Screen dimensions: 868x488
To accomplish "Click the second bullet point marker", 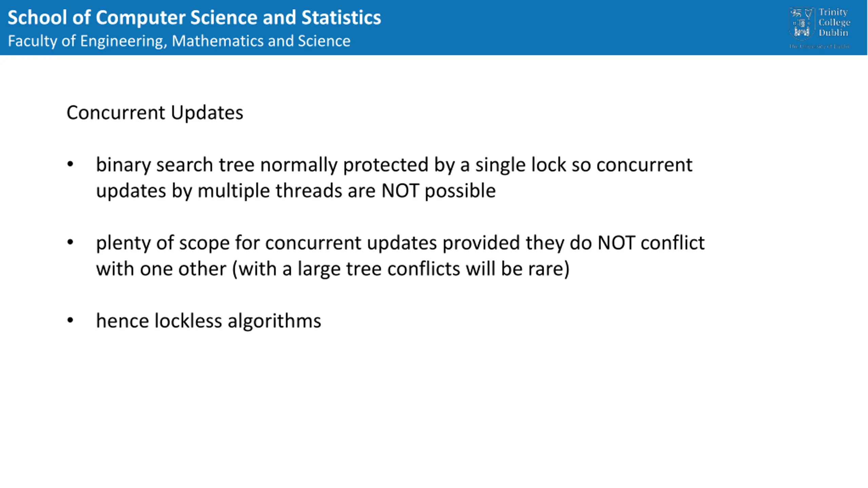I will pyautogui.click(x=70, y=242).
